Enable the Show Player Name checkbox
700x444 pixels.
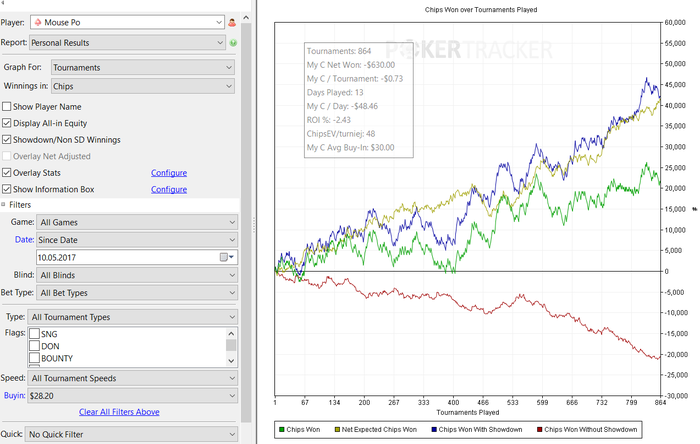(x=8, y=106)
